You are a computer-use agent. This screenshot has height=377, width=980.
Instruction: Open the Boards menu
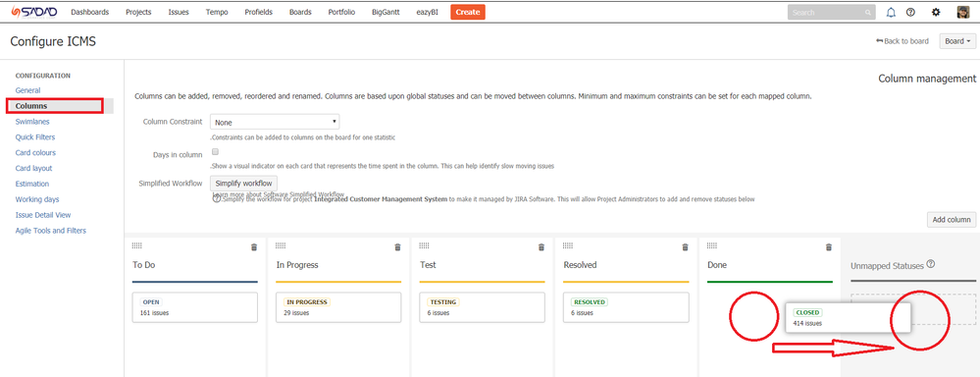click(x=300, y=12)
